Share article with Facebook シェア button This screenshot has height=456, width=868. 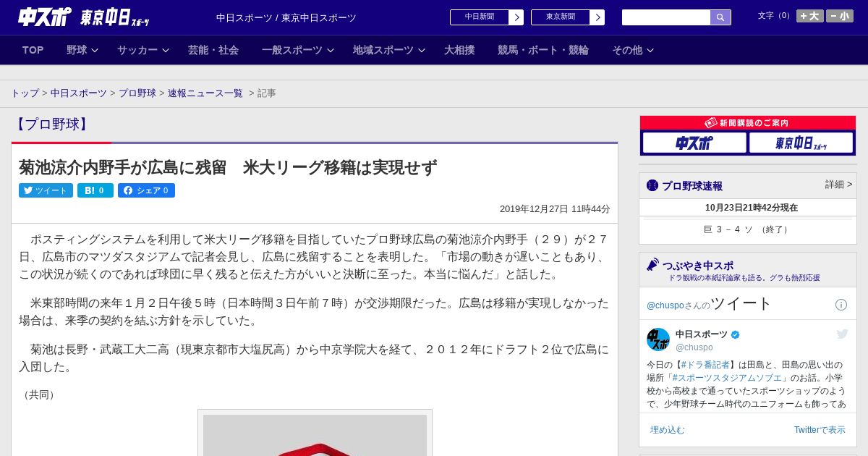click(146, 190)
